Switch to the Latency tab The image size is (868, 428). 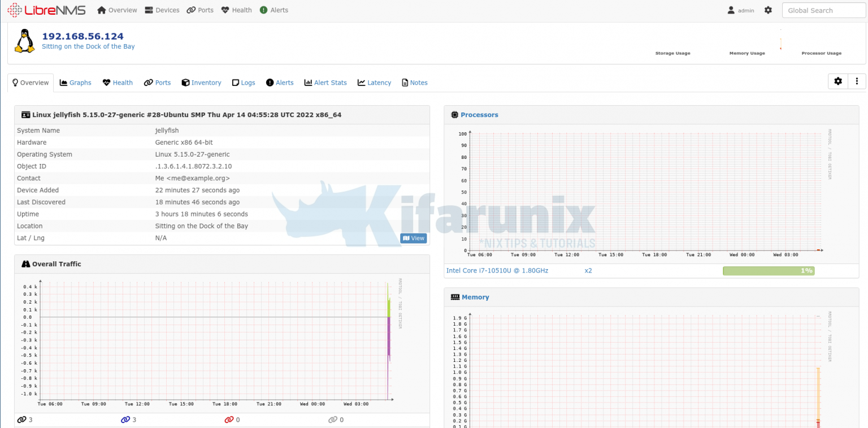[374, 82]
